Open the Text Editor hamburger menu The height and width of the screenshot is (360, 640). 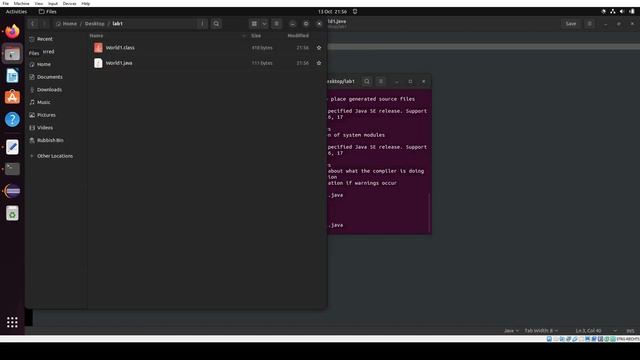[589, 24]
